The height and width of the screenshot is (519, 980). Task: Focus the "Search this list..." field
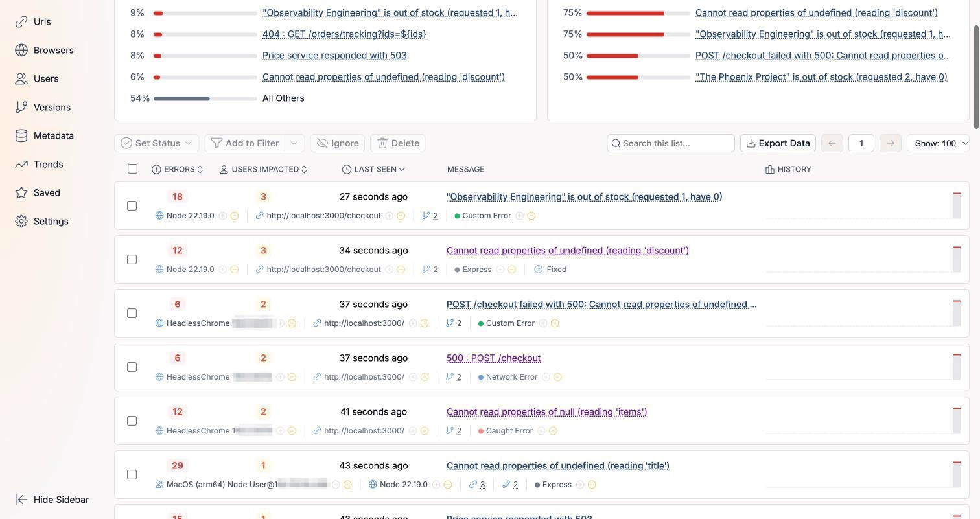671,143
